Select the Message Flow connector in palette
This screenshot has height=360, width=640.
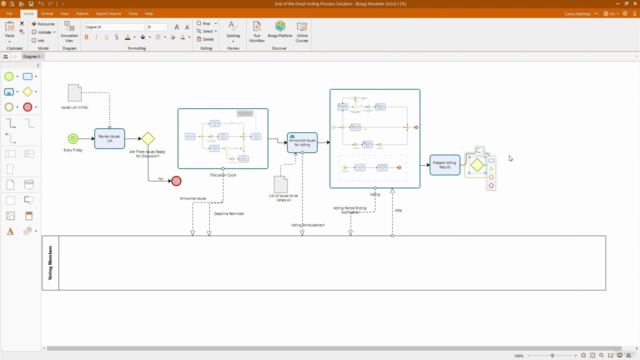click(11, 138)
